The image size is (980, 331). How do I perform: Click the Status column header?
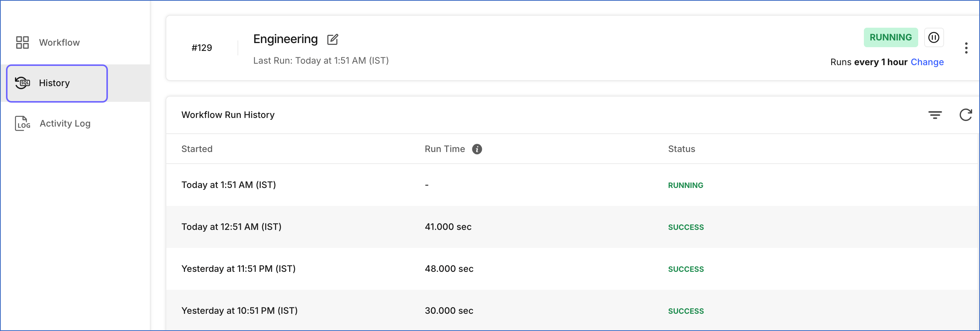(681, 149)
